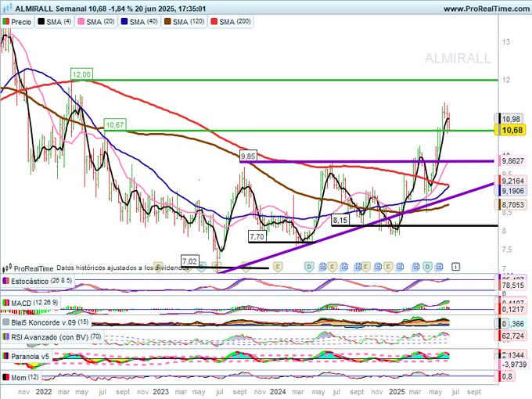This screenshot has width=532, height=399.
Task: Click the 10,98 SMA (4) axis value
Action: coord(511,119)
